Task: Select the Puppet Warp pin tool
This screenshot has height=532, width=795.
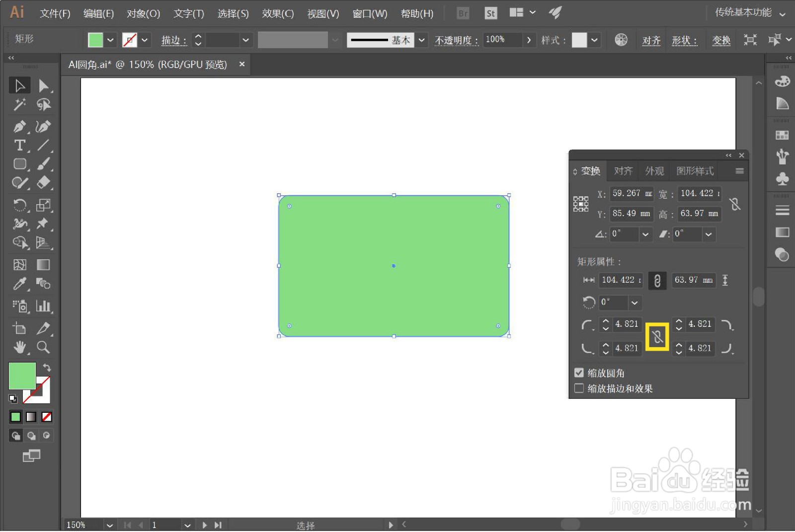Action: 44,224
